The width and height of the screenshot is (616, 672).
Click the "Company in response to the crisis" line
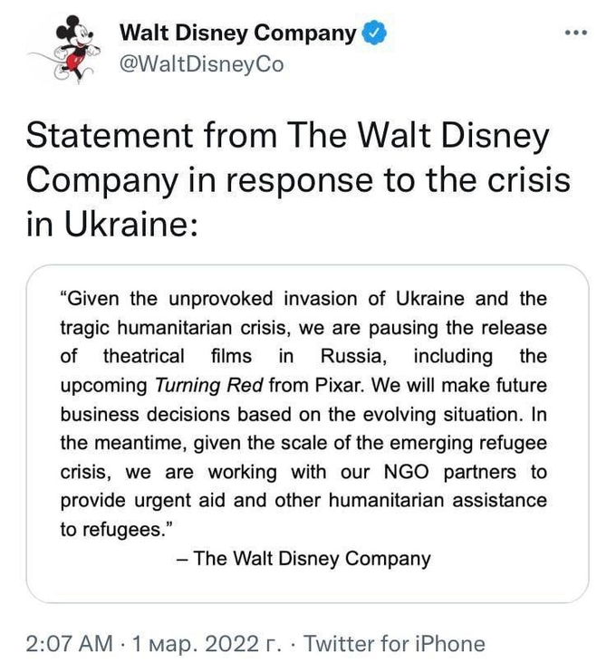[x=298, y=180]
